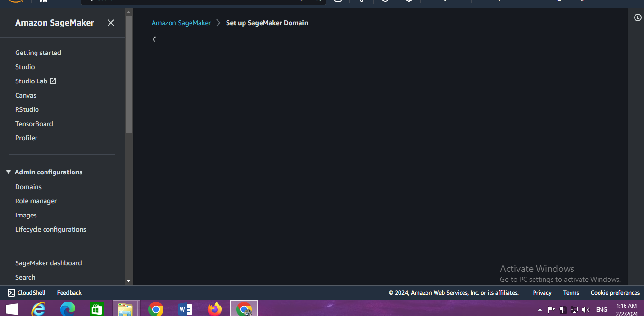Screen dimensions: 644x316
Task: Open the Windows Start menu
Action: point(12,309)
